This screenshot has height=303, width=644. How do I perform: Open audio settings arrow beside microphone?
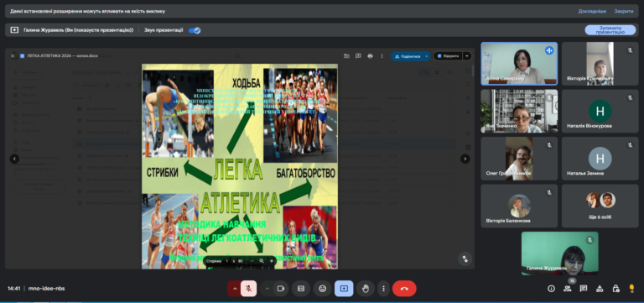(235, 289)
